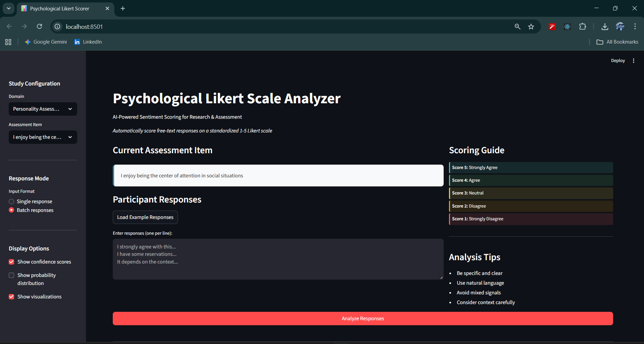The height and width of the screenshot is (344, 644).
Task: Click the bookmark star in address bar
Action: click(531, 26)
